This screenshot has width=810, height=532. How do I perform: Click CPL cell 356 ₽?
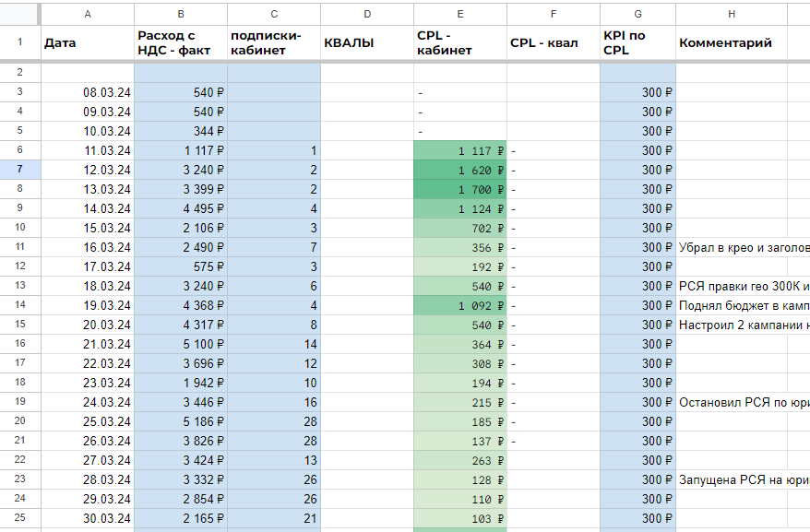[460, 247]
